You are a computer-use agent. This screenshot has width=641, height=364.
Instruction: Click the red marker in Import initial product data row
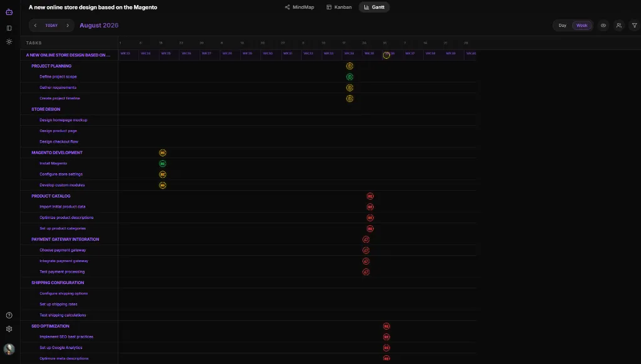point(370,207)
